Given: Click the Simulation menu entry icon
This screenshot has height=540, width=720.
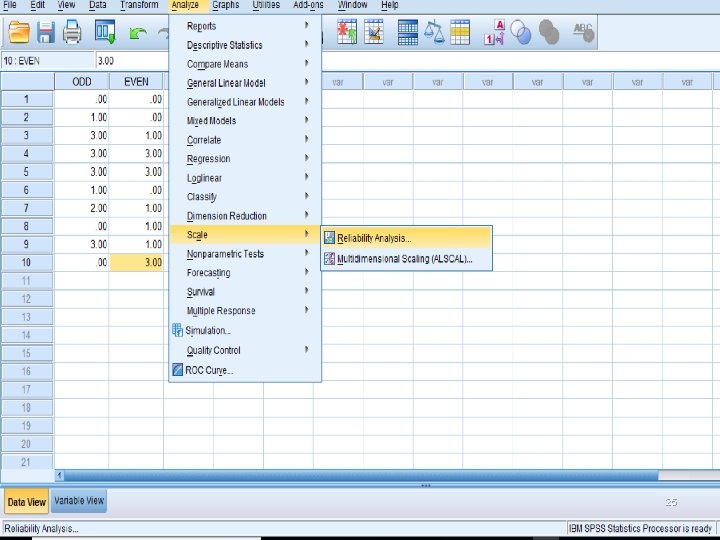Looking at the screenshot, I should [177, 330].
